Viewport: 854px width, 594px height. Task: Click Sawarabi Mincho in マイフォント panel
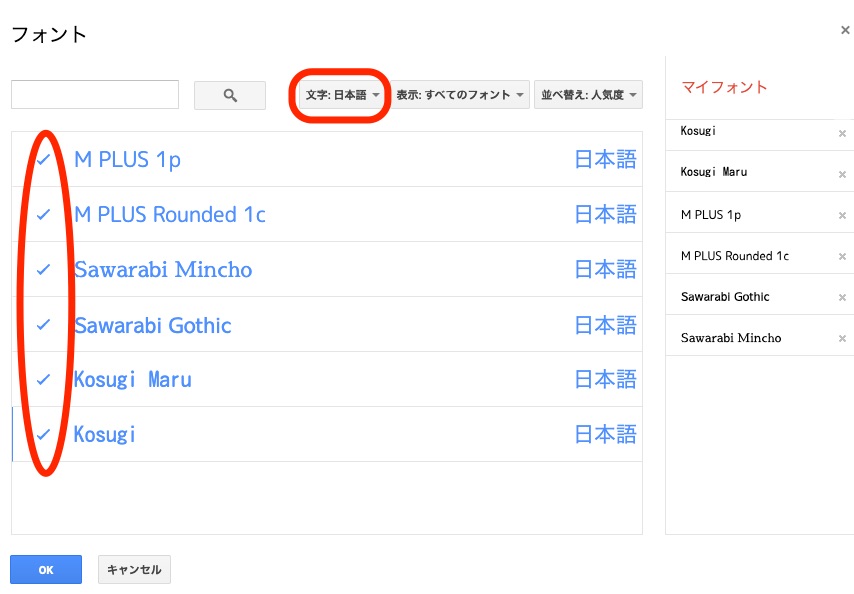coord(731,338)
